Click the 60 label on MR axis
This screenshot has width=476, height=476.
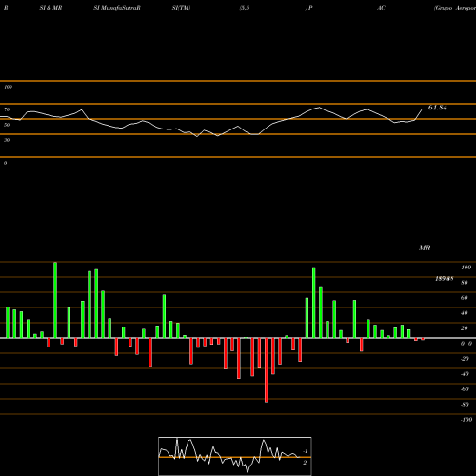pyautogui.click(x=465, y=298)
